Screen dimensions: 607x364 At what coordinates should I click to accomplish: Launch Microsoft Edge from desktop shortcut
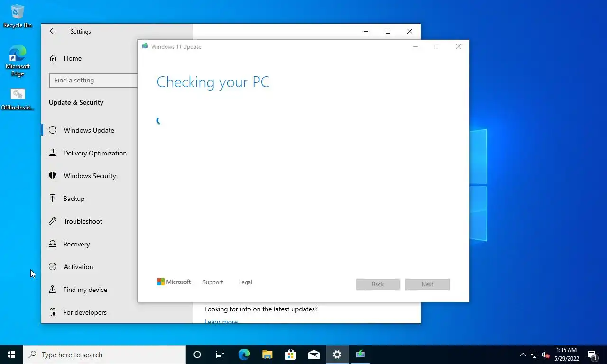coord(18,61)
